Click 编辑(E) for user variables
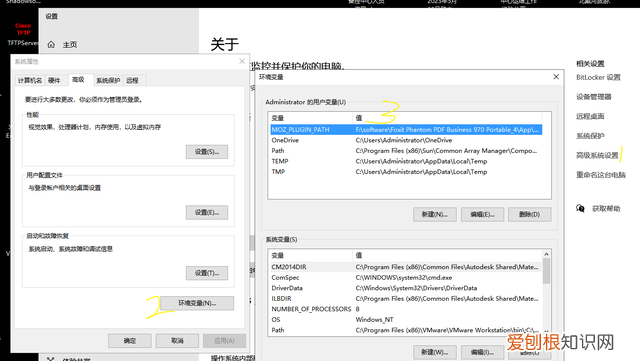This screenshot has width=640, height=361. (x=482, y=214)
